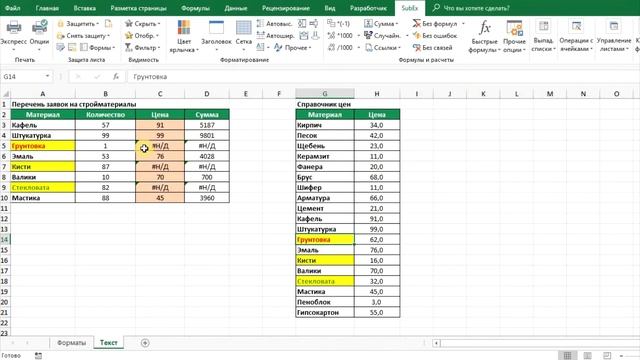The height and width of the screenshot is (360, 640).
Task: Click the page icon next to Защитить
Action: tap(108, 24)
